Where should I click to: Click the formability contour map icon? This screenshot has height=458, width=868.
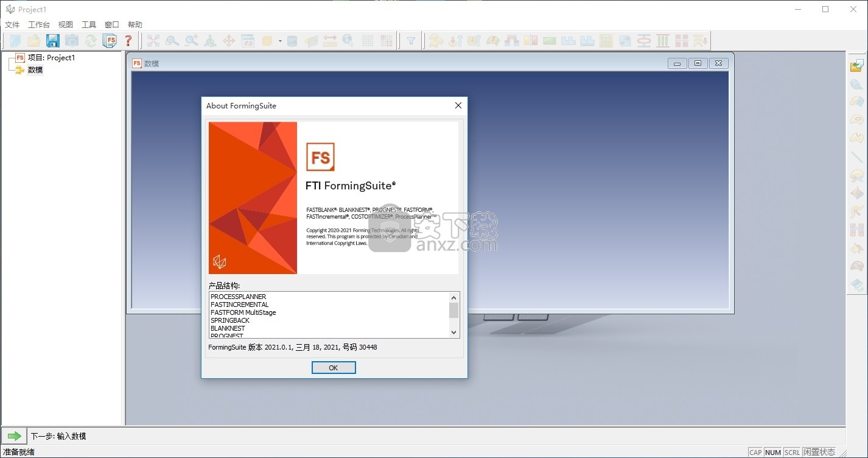pyautogui.click(x=493, y=41)
